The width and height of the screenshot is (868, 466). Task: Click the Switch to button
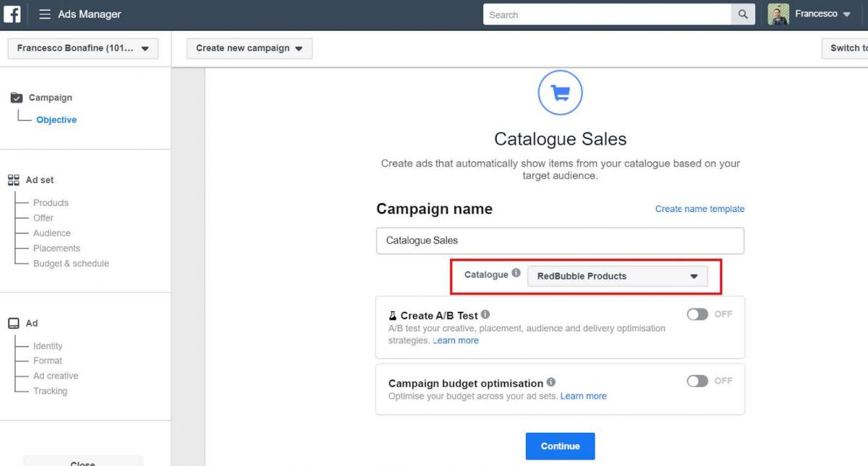845,48
